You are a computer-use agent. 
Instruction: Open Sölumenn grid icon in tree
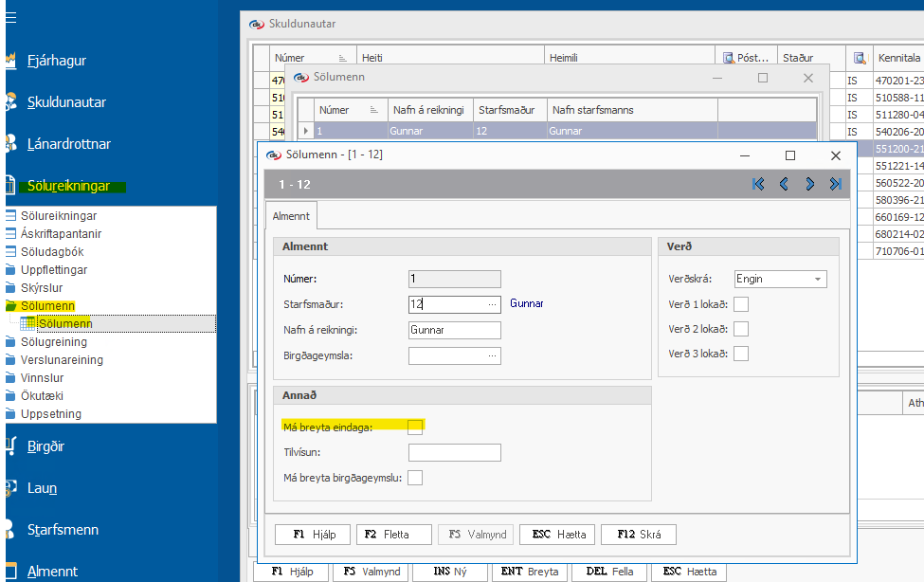28,324
